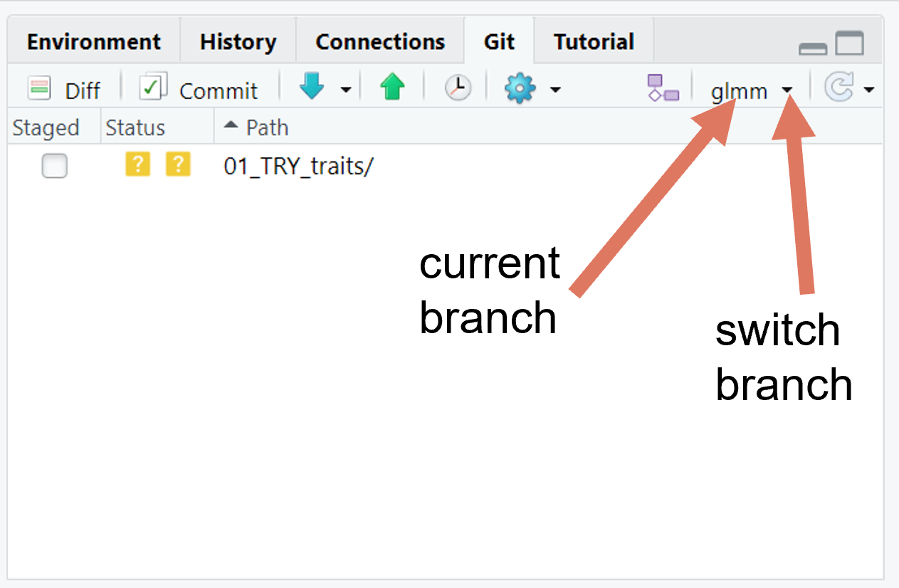Push commits using the green up-arrow icon
Image resolution: width=899 pixels, height=588 pixels.
click(x=391, y=87)
